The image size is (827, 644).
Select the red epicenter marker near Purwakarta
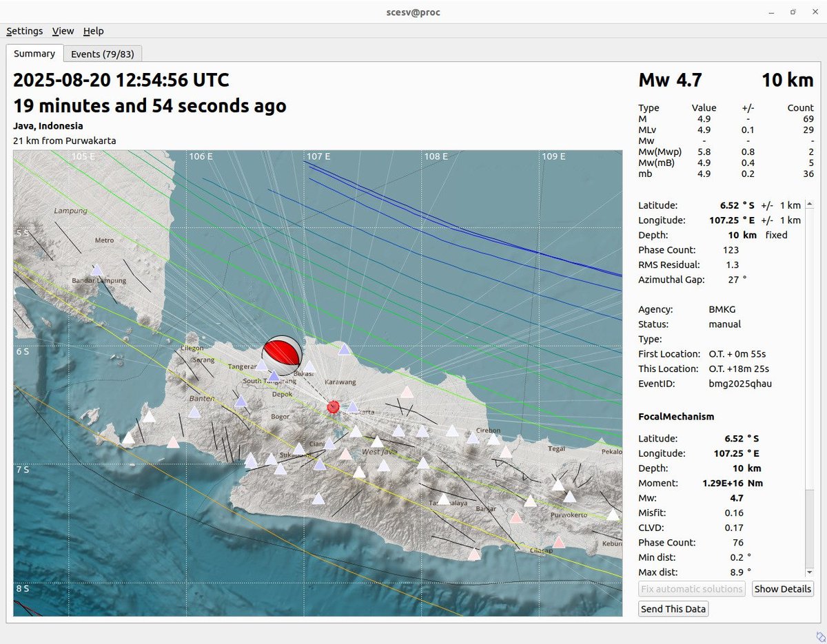[334, 406]
